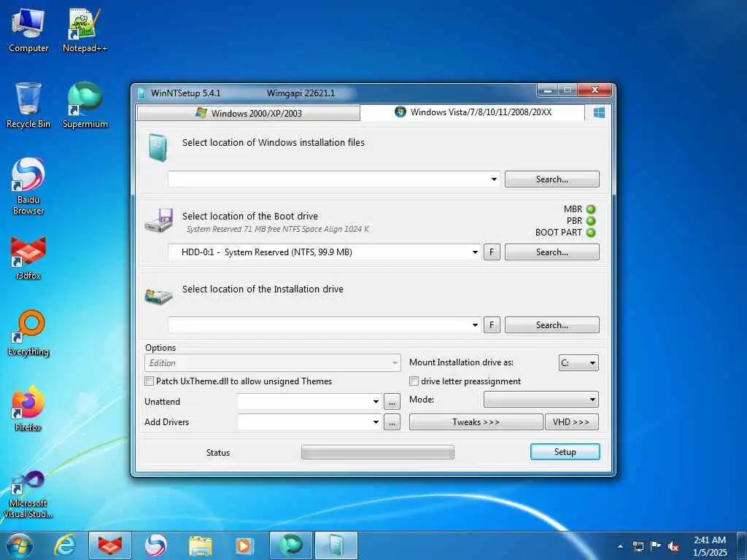
Task: Expand Windows installation files location dropdown
Action: click(494, 179)
